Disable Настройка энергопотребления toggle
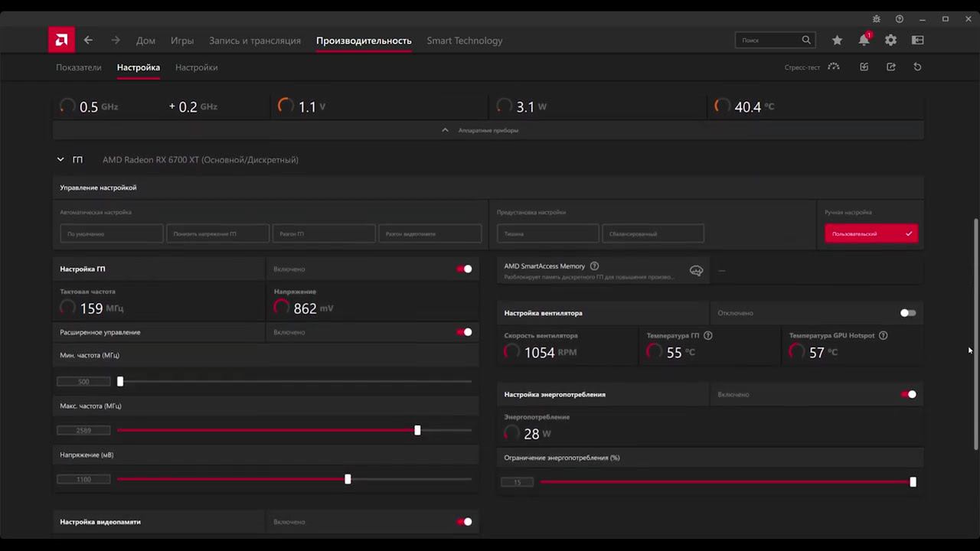 tap(908, 394)
